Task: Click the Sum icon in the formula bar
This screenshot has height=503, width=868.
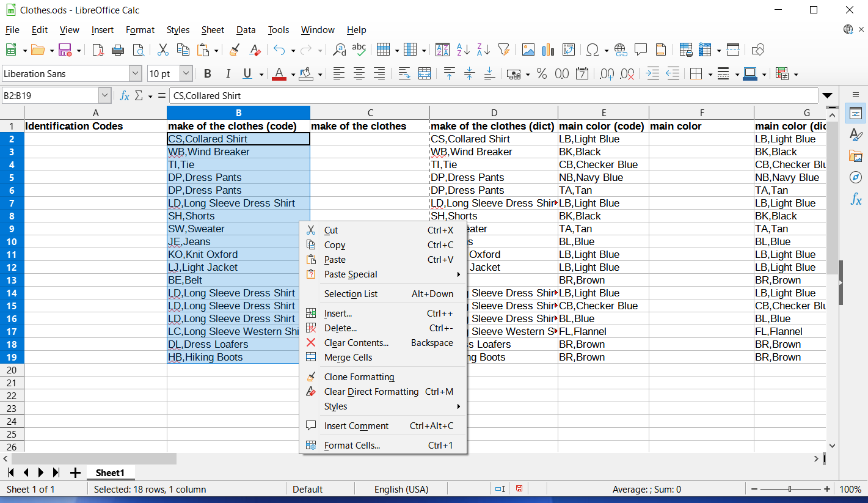Action: [139, 95]
